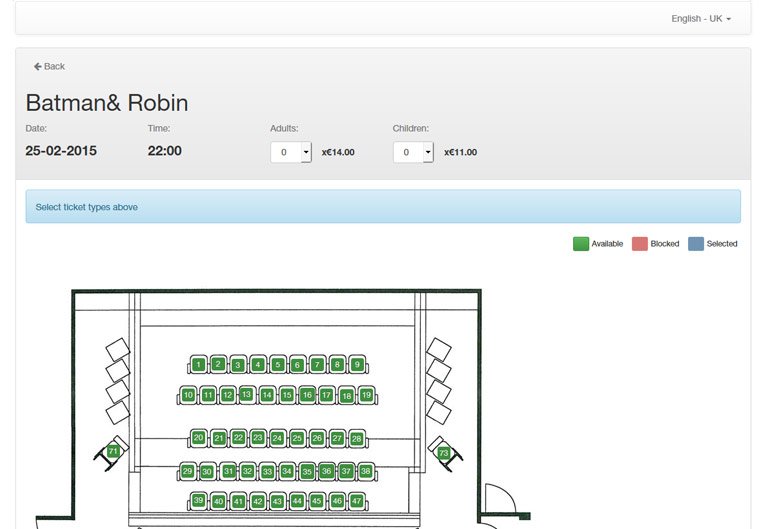763x529 pixels.
Task: Choose seat 39
Action: (x=198, y=500)
